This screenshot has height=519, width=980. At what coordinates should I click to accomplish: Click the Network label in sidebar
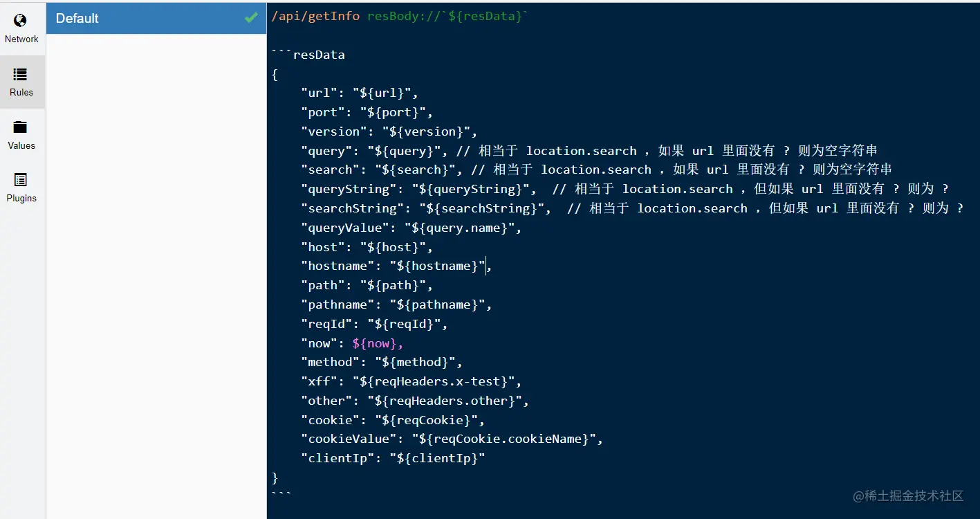point(21,39)
